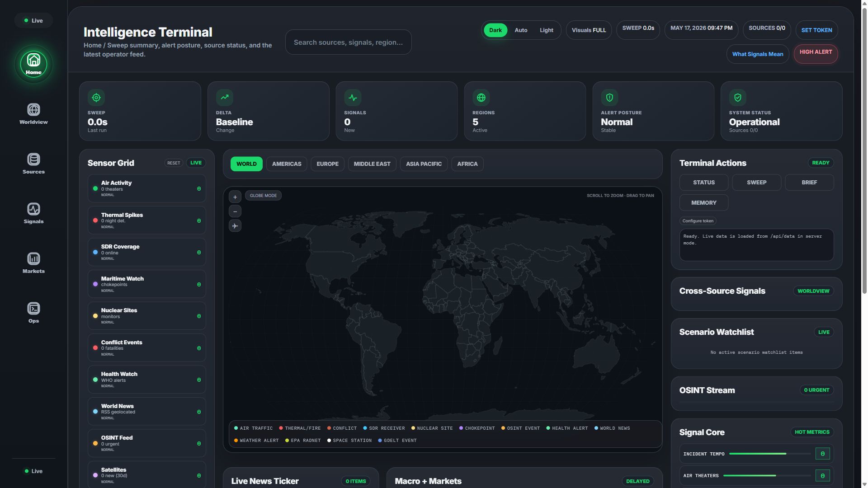Select the ASIA PACIFIC region tab

(424, 164)
